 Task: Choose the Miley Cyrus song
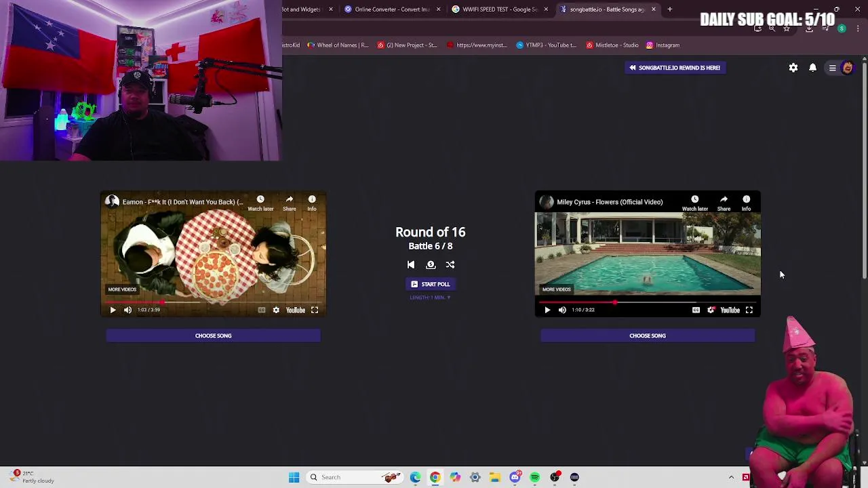[x=648, y=335]
